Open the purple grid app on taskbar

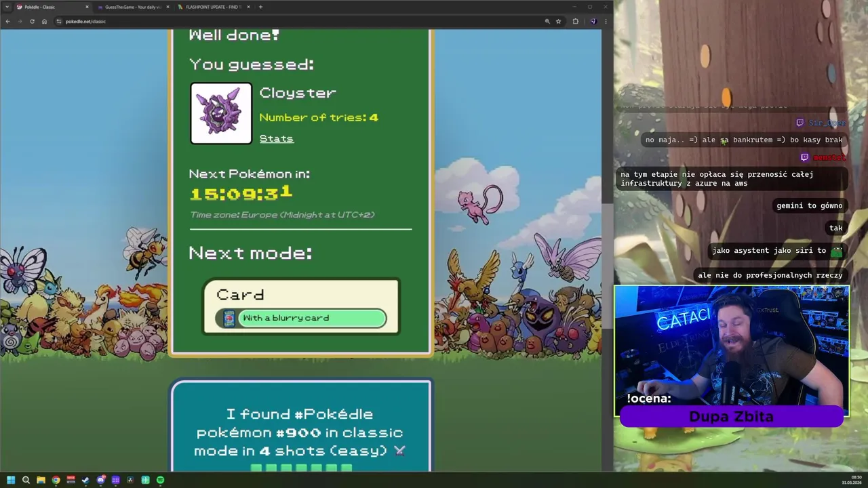click(115, 480)
